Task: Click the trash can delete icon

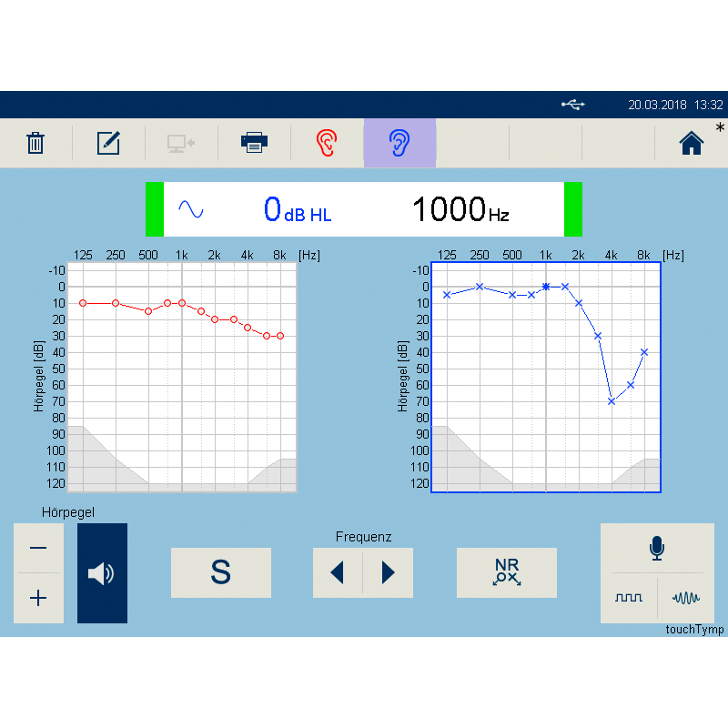Action: click(x=35, y=143)
